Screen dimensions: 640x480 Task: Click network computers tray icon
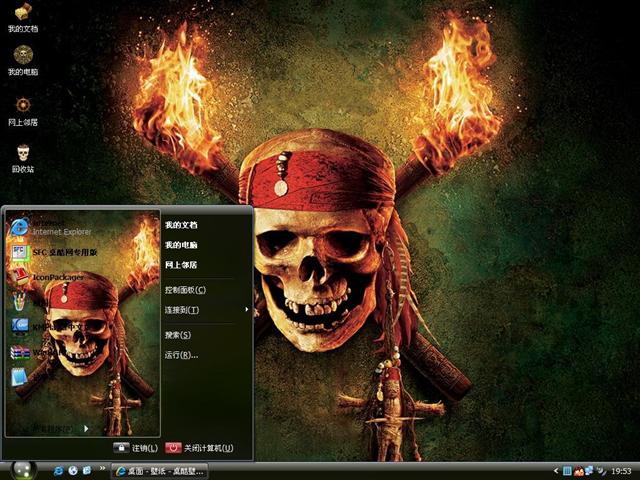(x=589, y=471)
